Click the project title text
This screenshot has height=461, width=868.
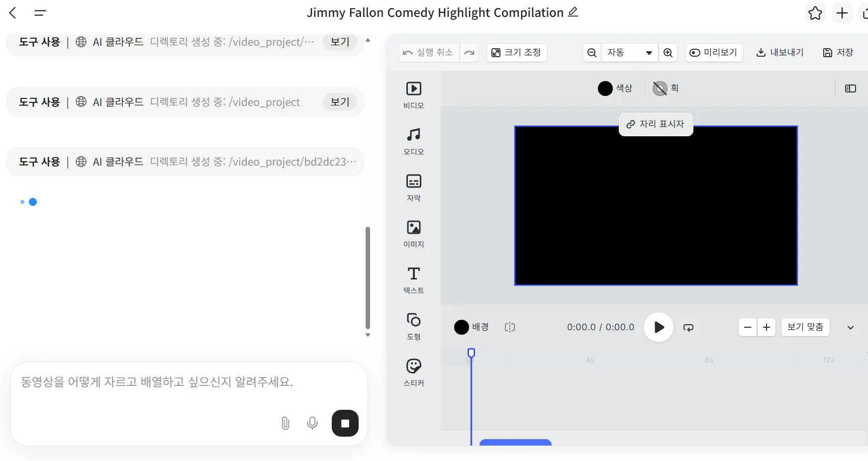click(435, 13)
